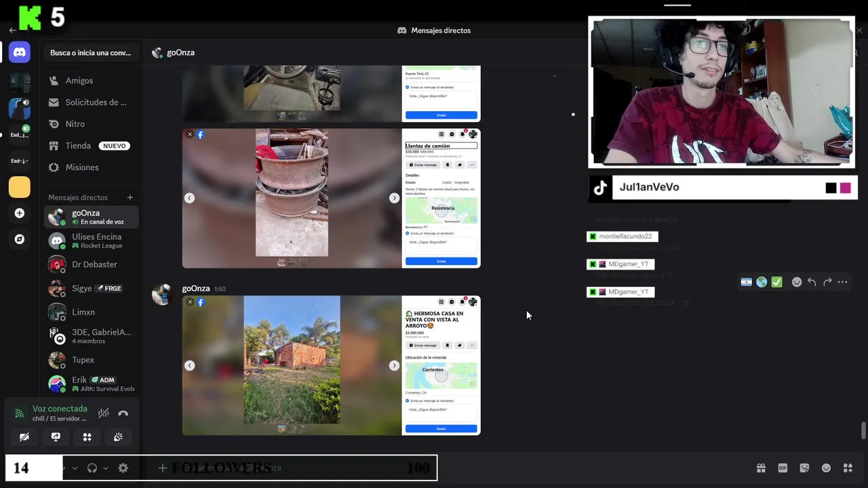Click goOnza name in chat header
868x488 pixels.
pos(180,53)
